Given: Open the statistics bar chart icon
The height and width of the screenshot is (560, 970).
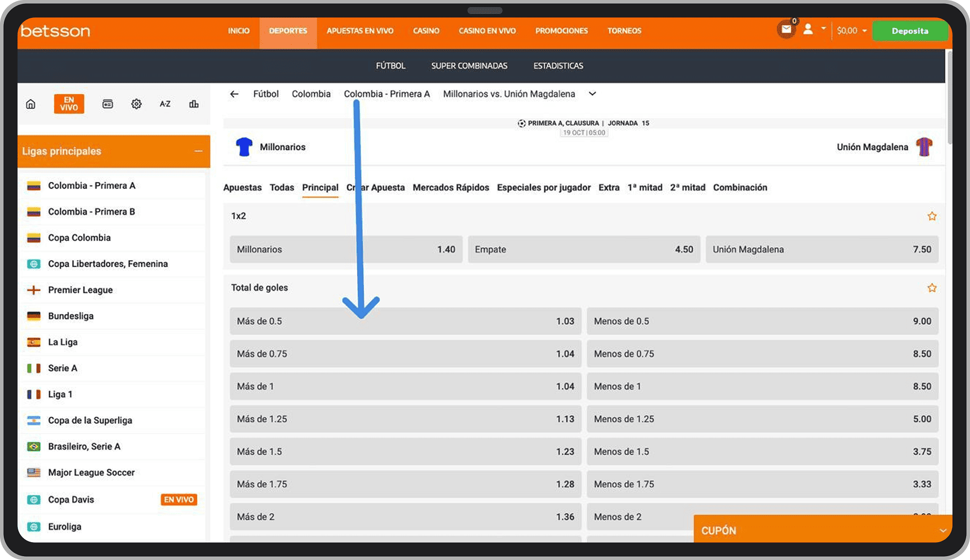Looking at the screenshot, I should click(194, 104).
